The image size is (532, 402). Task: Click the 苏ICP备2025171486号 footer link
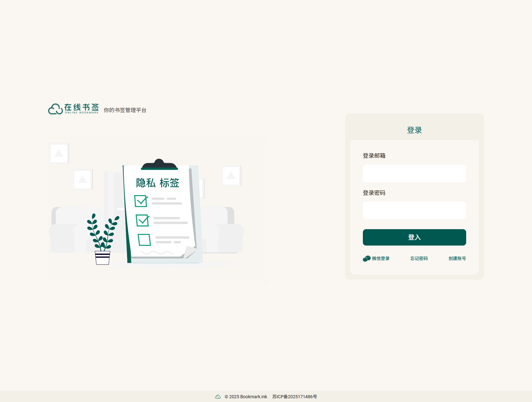[x=295, y=397]
